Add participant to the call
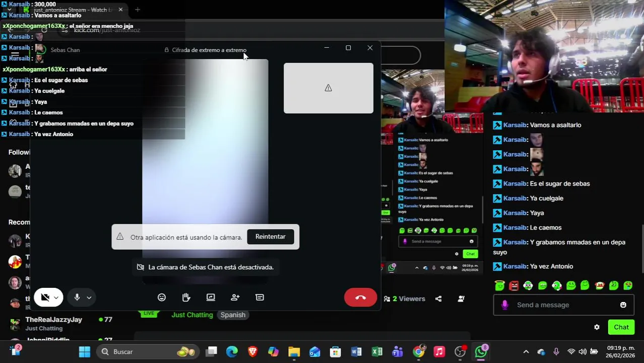The width and height of the screenshot is (644, 363). (235, 297)
